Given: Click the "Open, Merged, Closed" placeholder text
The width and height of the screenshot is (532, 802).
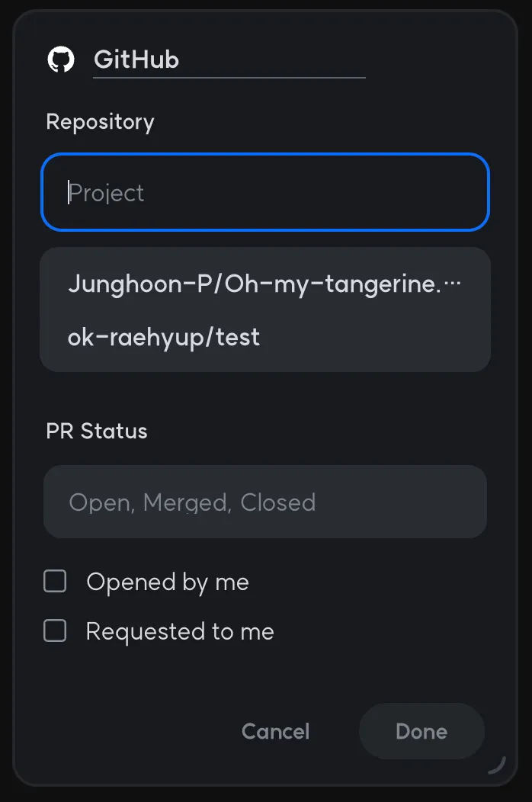Looking at the screenshot, I should pyautogui.click(x=192, y=502).
